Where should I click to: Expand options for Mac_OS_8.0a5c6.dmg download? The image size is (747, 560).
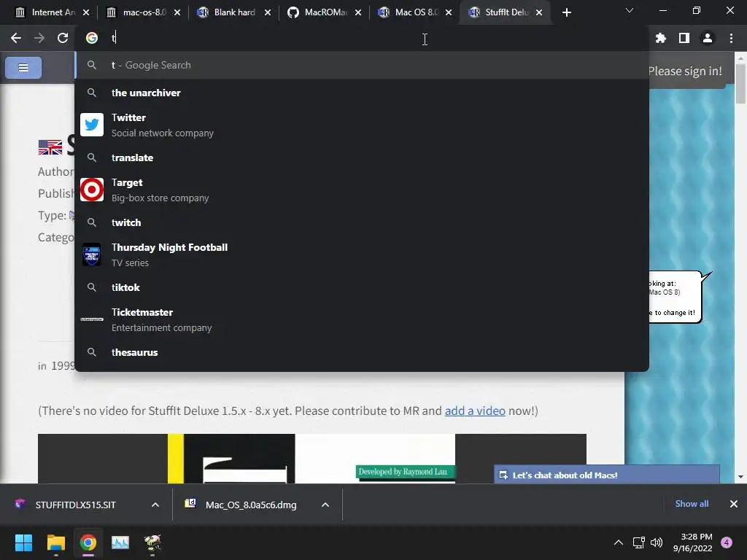click(x=325, y=505)
